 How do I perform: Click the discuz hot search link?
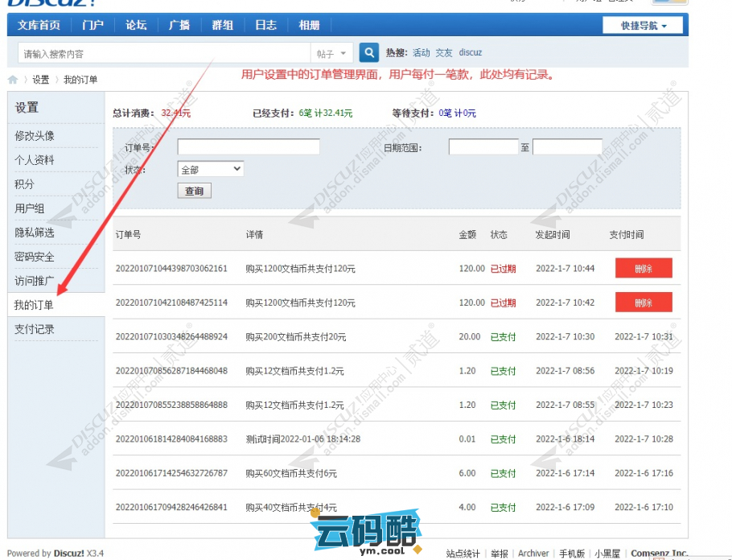coord(471,53)
